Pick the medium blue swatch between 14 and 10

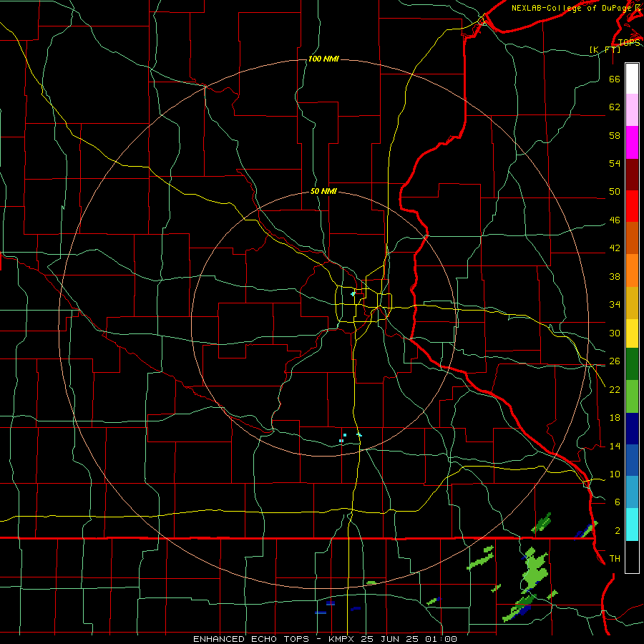(x=632, y=460)
